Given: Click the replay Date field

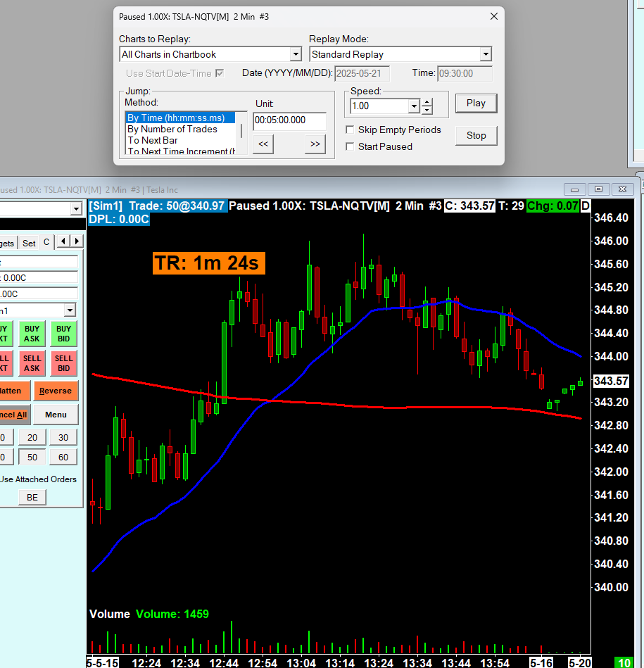Looking at the screenshot, I should (362, 73).
